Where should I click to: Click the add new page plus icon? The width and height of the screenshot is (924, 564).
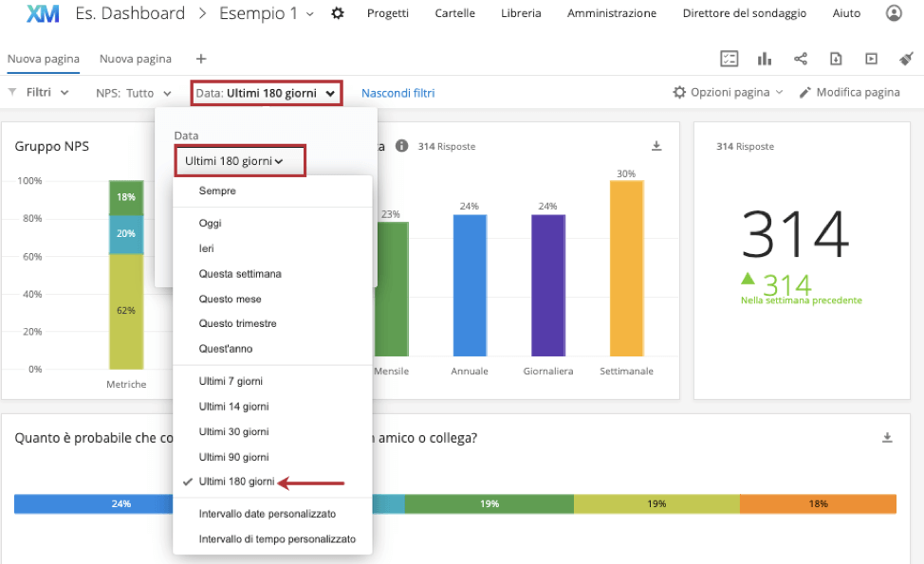pos(200,59)
